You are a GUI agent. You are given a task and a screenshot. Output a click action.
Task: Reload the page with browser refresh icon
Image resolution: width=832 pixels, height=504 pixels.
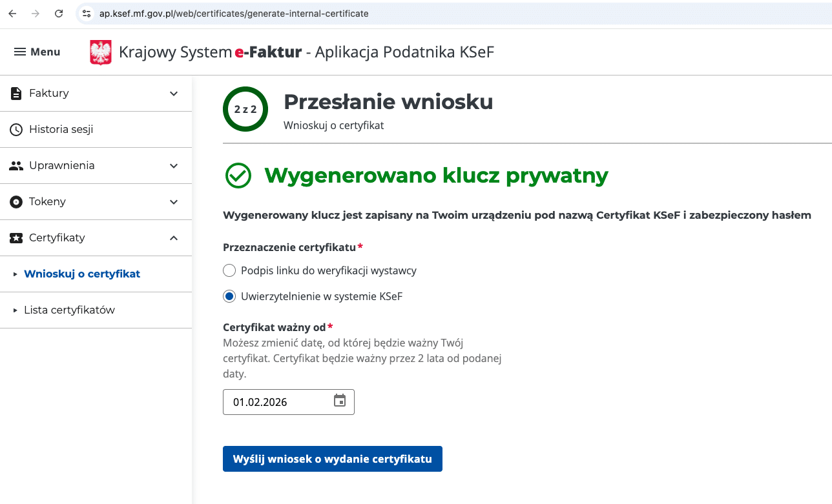(59, 14)
